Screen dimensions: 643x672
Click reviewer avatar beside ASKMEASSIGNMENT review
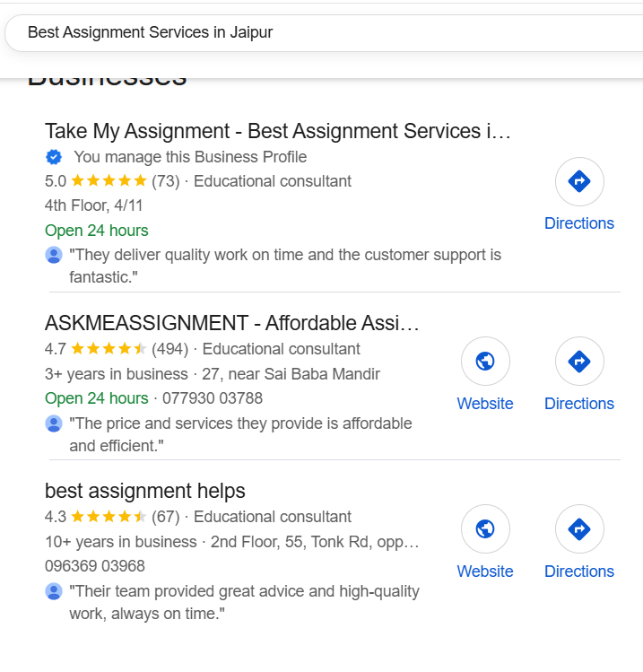click(54, 423)
